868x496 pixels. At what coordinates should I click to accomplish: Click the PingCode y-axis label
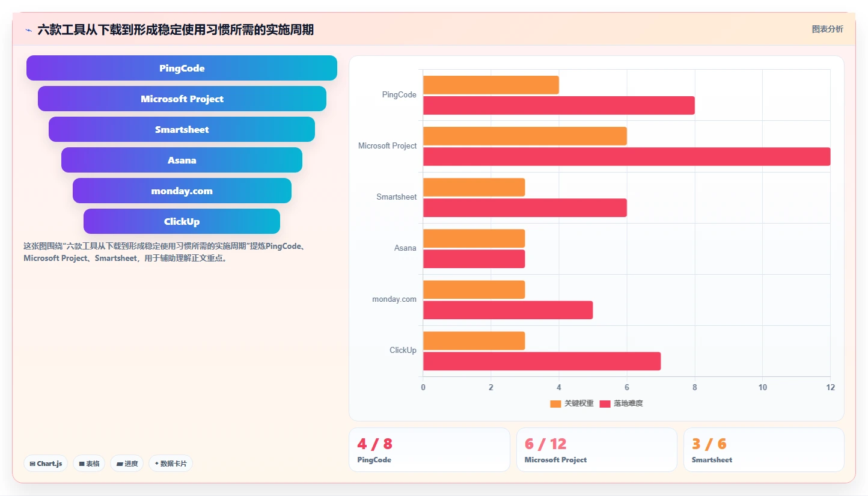(399, 95)
